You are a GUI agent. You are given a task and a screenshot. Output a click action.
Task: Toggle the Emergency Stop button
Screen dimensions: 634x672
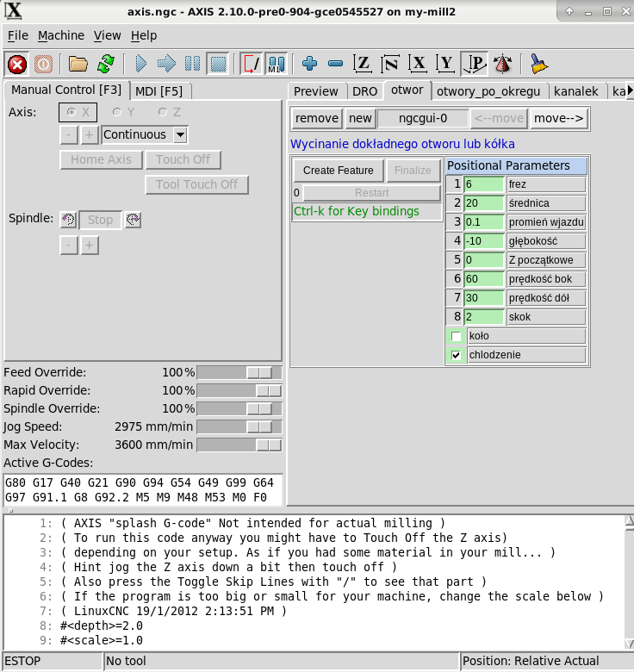(x=17, y=65)
